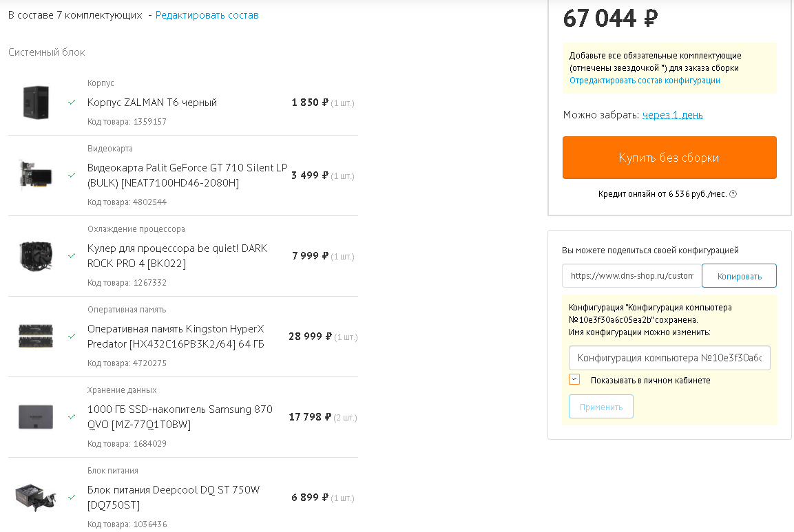Click the DARK ROCK PRO 4 cooler image
This screenshot has width=794, height=532.
(x=36, y=256)
